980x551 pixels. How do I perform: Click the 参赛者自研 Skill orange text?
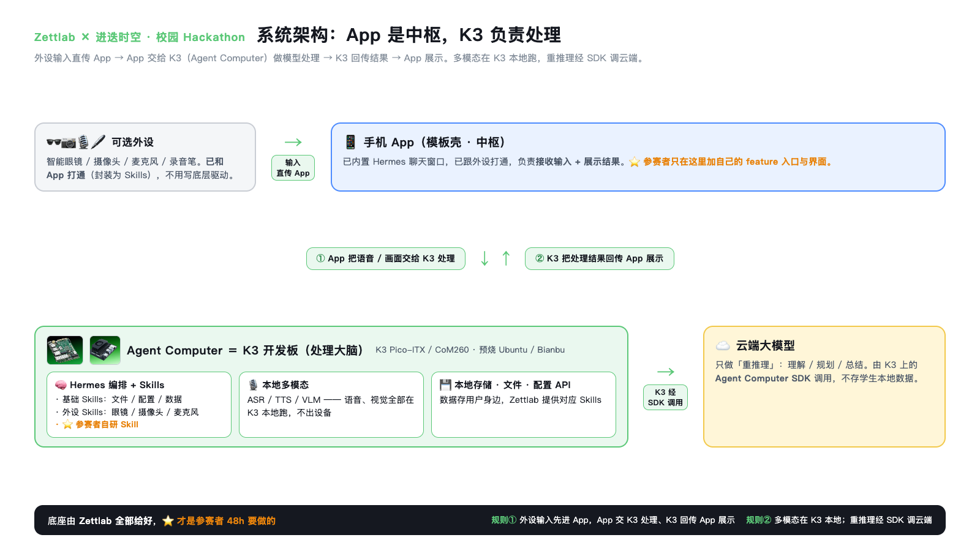(107, 425)
